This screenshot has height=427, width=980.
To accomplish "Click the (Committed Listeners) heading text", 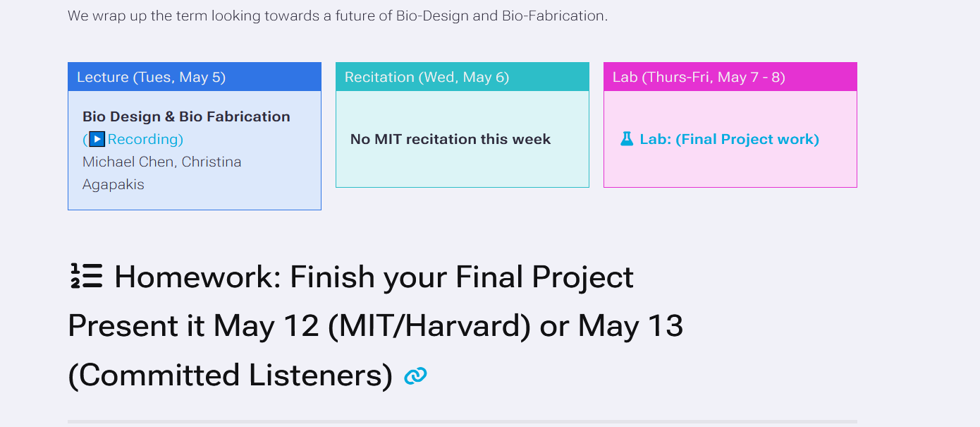I will tap(231, 375).
